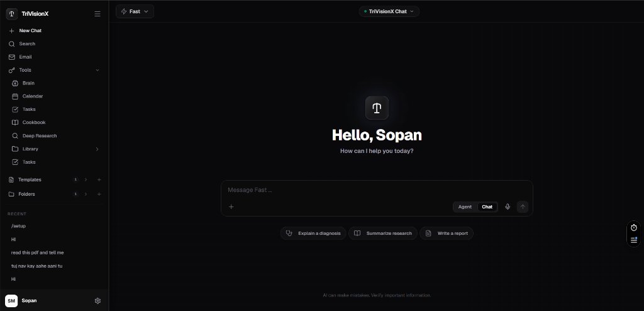Click the microphone voice input icon
Image resolution: width=644 pixels, height=311 pixels.
pyautogui.click(x=508, y=207)
